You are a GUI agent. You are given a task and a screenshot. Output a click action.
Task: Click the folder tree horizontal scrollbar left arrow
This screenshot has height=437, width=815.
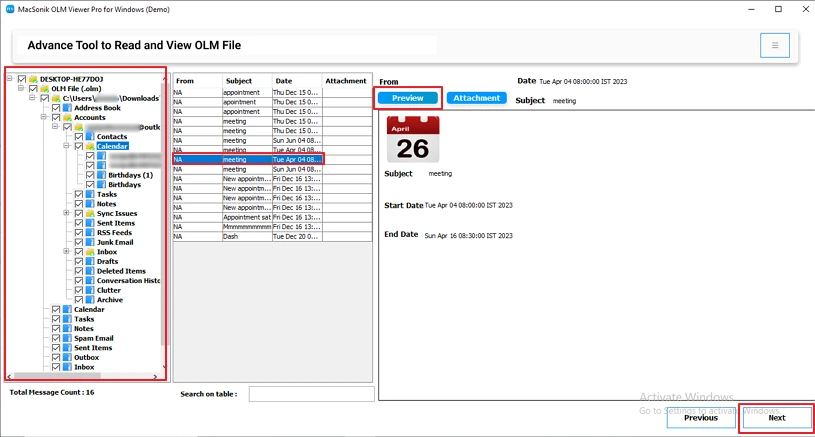coord(9,376)
